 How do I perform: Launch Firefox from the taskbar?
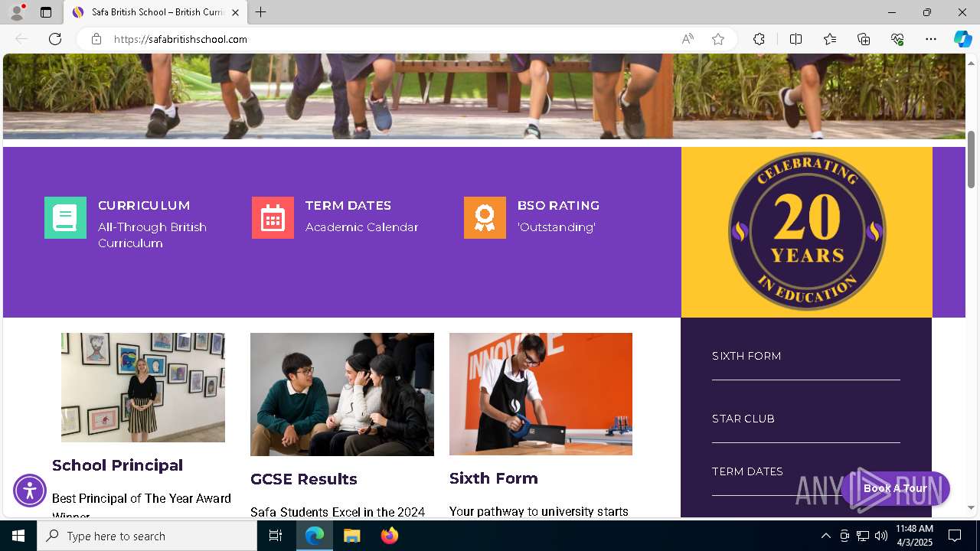point(389,536)
